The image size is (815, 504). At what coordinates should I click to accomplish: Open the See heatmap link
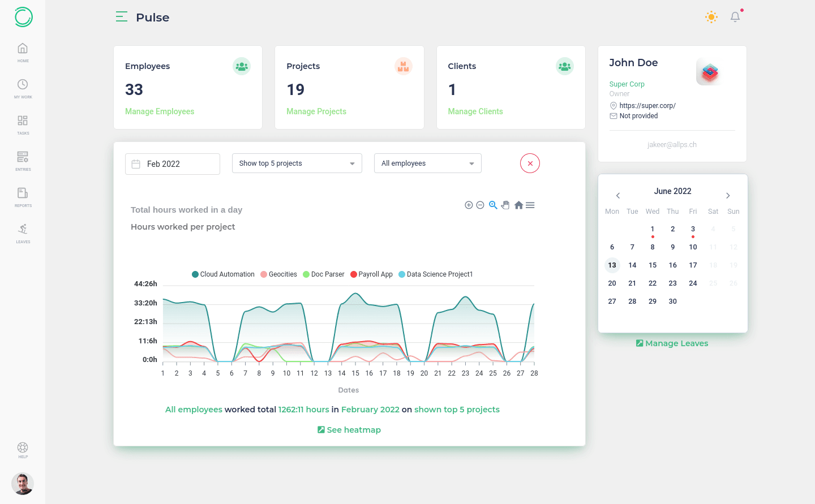pyautogui.click(x=349, y=430)
